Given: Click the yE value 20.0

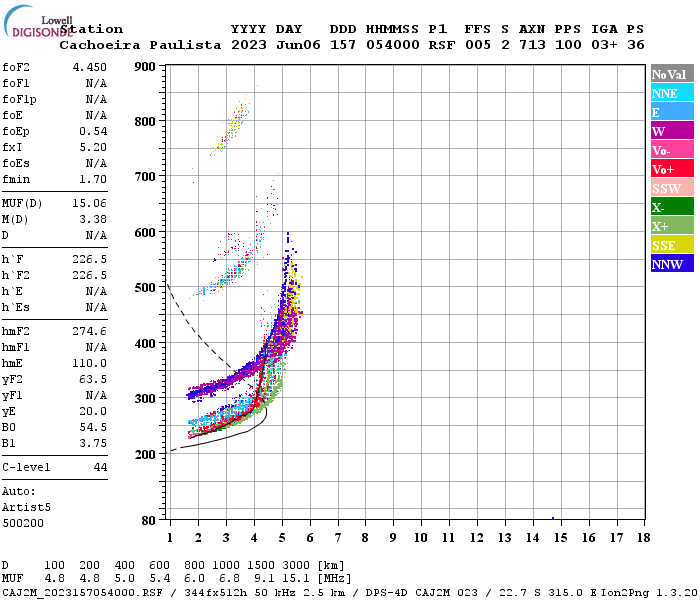Looking at the screenshot, I should coord(93,412).
